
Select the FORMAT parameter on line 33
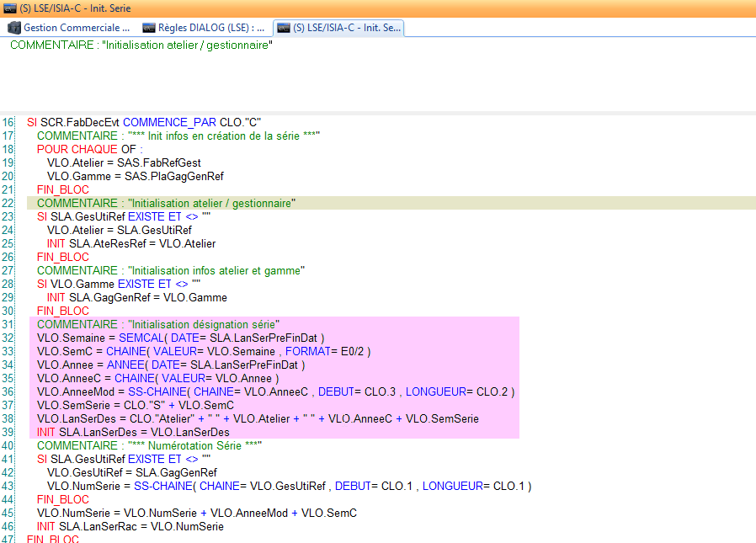310,351
